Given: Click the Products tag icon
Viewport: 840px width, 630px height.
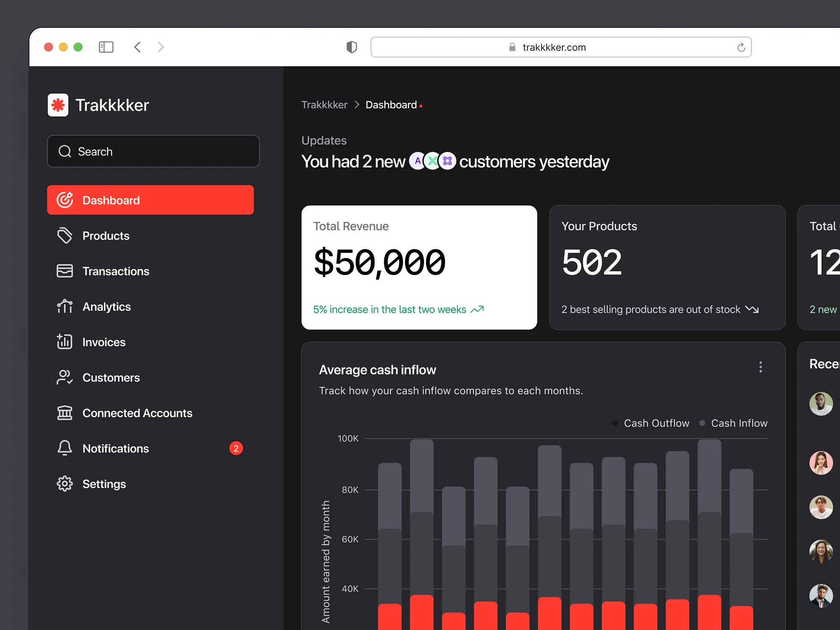Looking at the screenshot, I should click(x=65, y=236).
